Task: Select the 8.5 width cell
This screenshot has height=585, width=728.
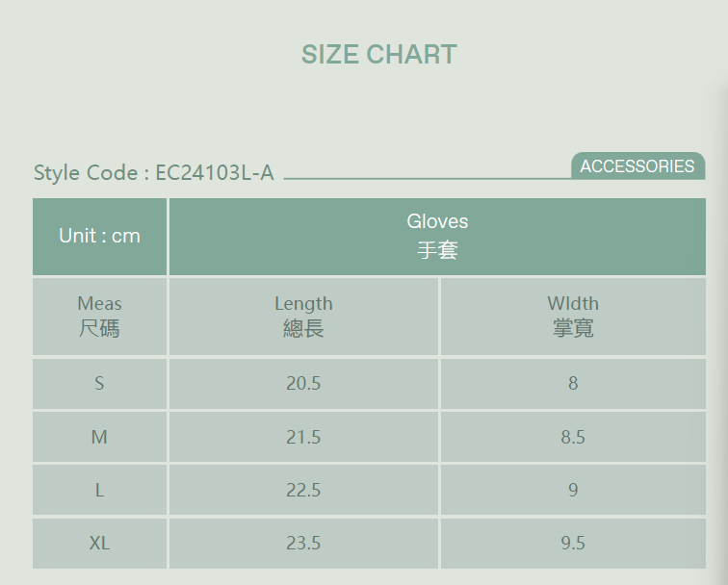Action: [573, 437]
